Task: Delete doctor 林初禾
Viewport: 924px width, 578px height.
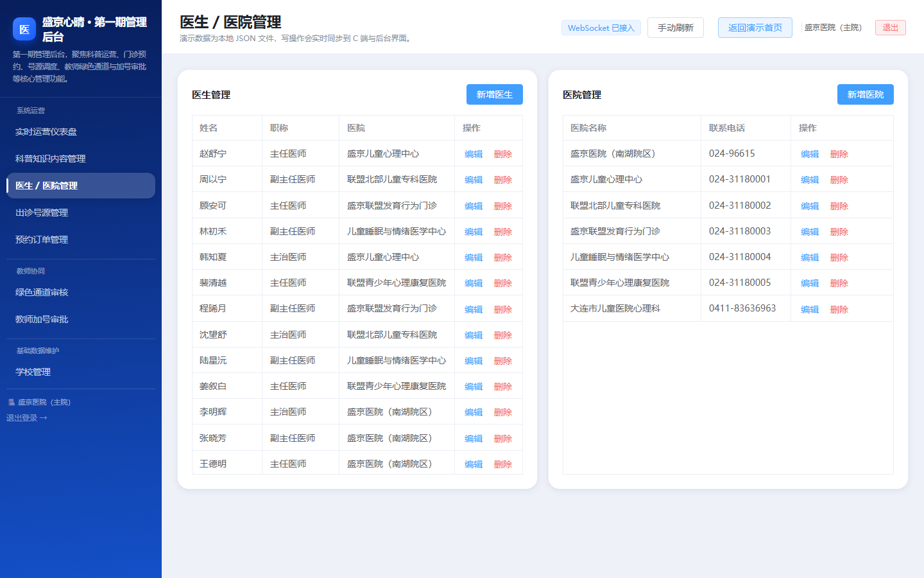Action: [x=503, y=232]
